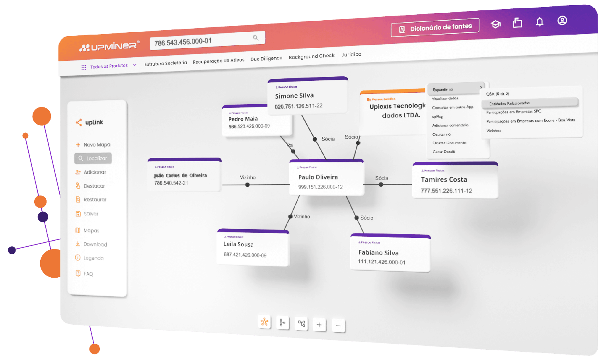Click the Pai label below Pedro Maia

pyautogui.click(x=290, y=145)
